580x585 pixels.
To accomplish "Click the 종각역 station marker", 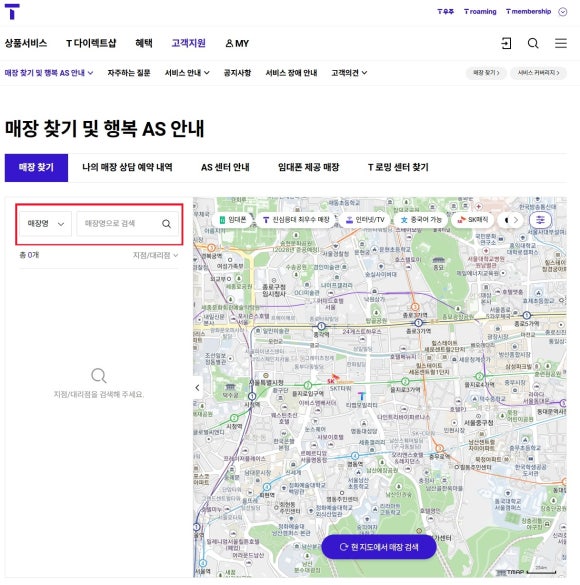I will tap(321, 327).
